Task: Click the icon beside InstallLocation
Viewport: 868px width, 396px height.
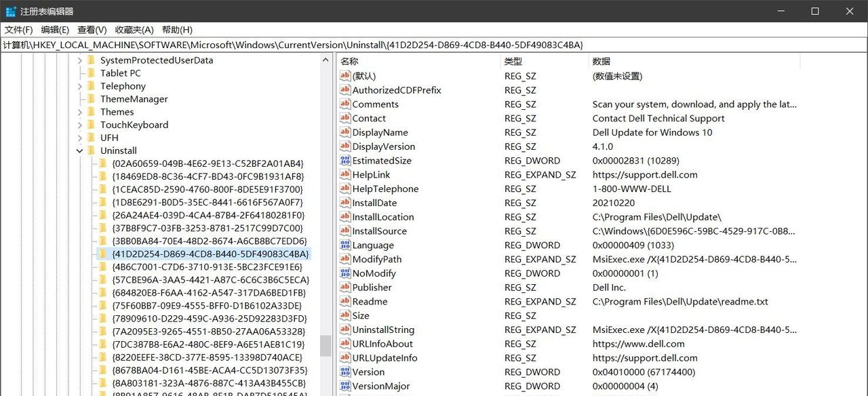Action: point(345,217)
